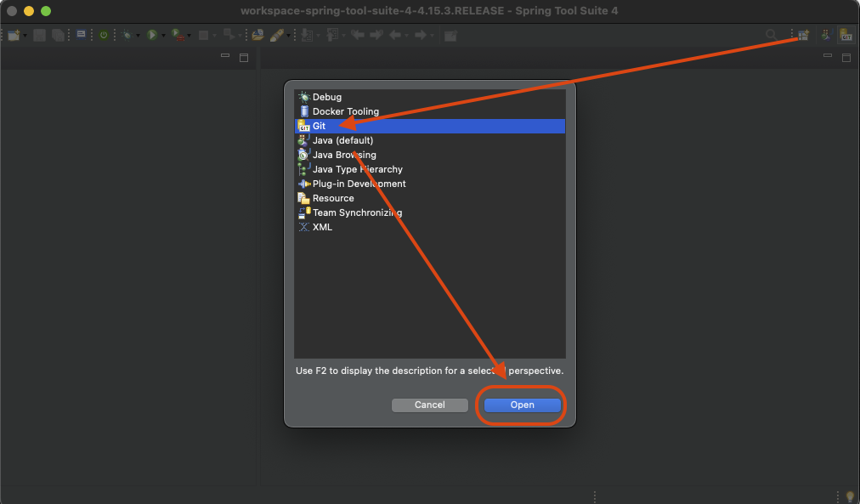Click the green macOS zoom window button
Image resolution: width=860 pixels, height=504 pixels.
46,11
